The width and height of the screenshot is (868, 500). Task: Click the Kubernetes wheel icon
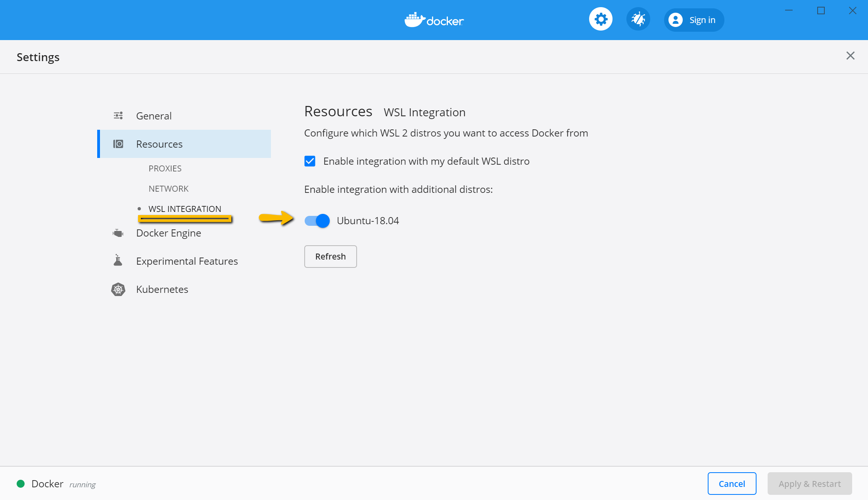pyautogui.click(x=118, y=289)
